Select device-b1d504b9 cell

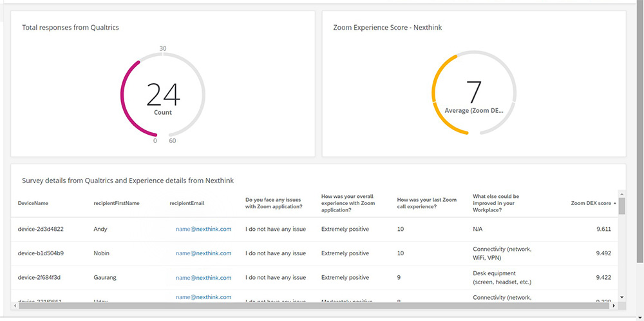tap(41, 253)
